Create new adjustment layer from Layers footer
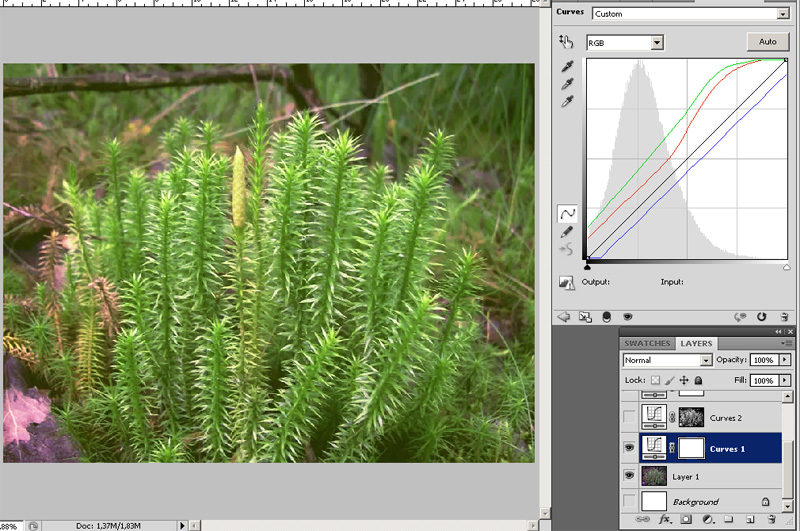Viewport: 800px width, 531px height. (x=708, y=520)
